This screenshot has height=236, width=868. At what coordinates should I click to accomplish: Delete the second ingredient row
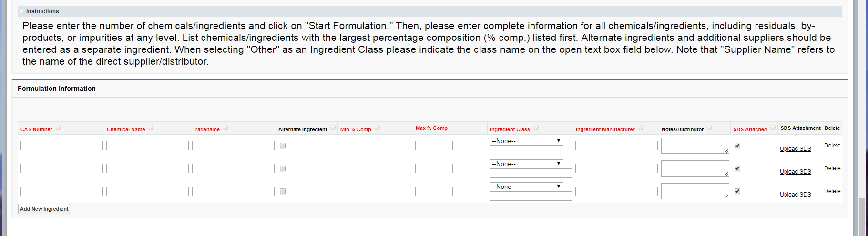click(x=832, y=168)
